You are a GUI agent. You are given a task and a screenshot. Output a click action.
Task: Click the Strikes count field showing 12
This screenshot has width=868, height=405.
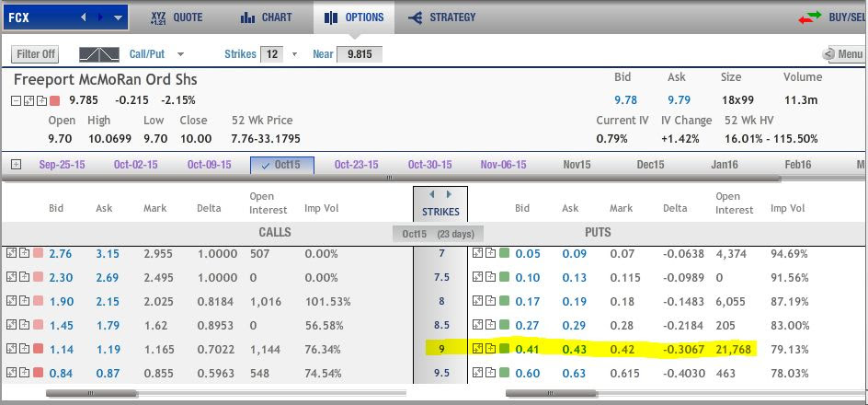(272, 54)
